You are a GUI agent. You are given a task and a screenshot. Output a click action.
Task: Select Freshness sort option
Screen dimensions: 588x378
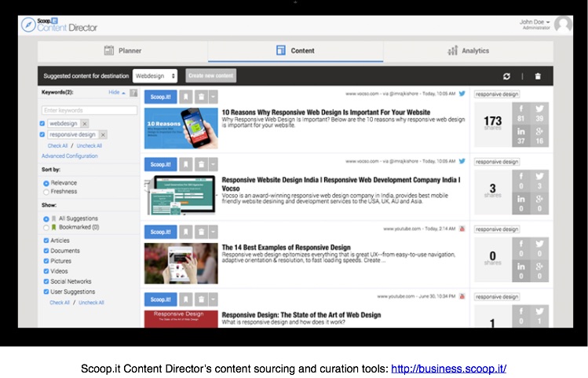click(46, 192)
